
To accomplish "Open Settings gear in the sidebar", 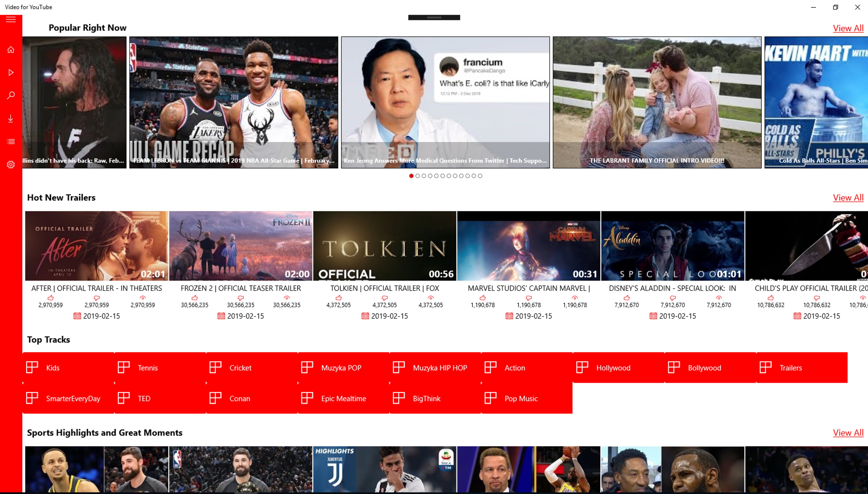I will click(11, 165).
